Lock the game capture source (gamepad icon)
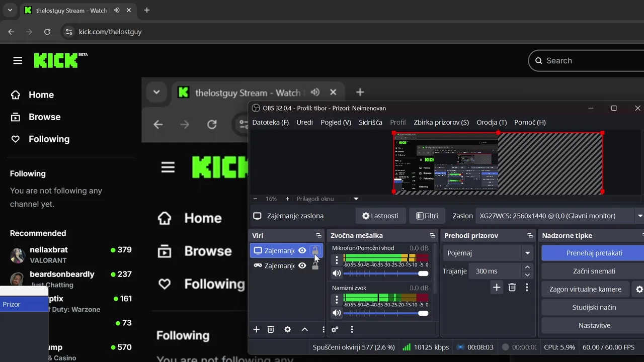Image resolution: width=644 pixels, height=362 pixels. 315,265
